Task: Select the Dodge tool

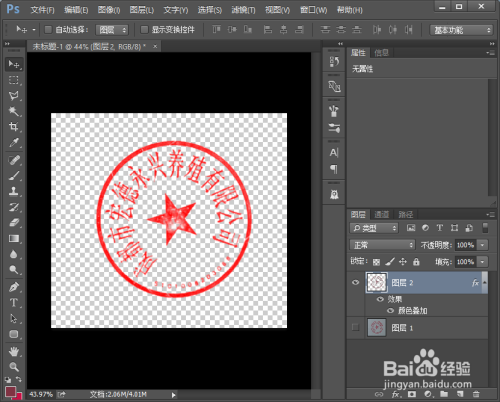Action: click(14, 269)
